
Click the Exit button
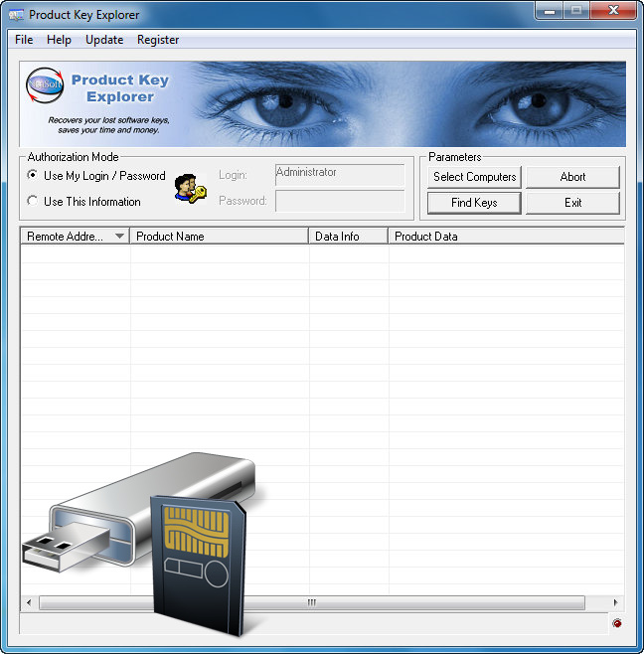click(x=572, y=203)
